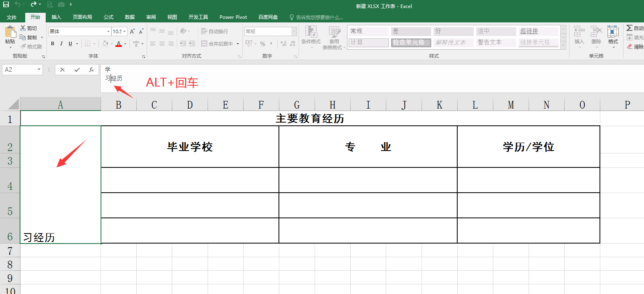Click the percent style icon

click(x=263, y=44)
